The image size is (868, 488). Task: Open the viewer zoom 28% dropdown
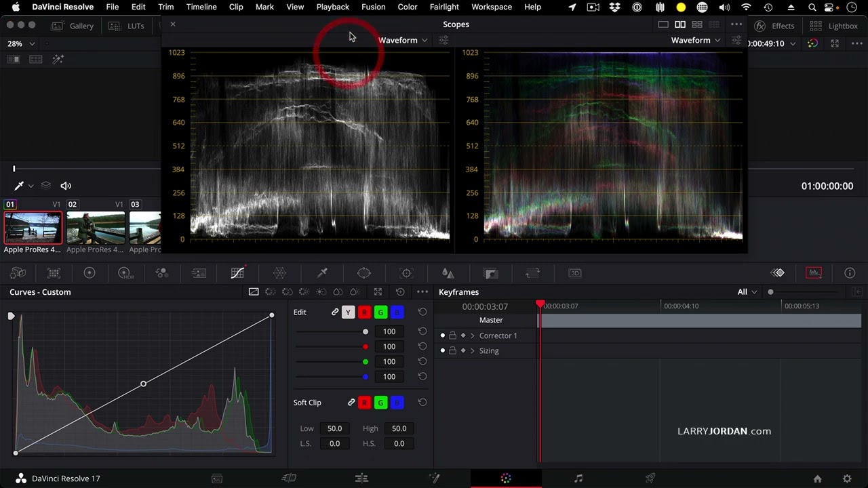[x=20, y=43]
